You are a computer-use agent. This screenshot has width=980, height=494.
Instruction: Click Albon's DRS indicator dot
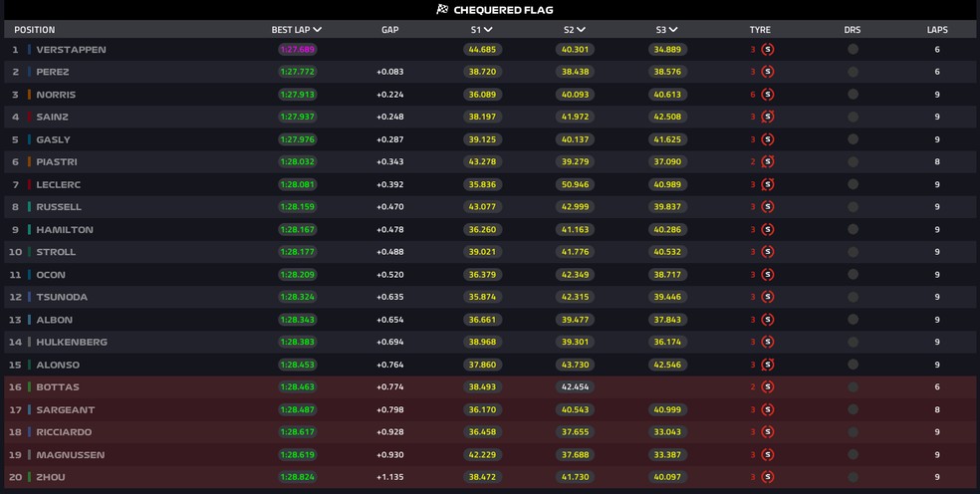[x=853, y=320]
